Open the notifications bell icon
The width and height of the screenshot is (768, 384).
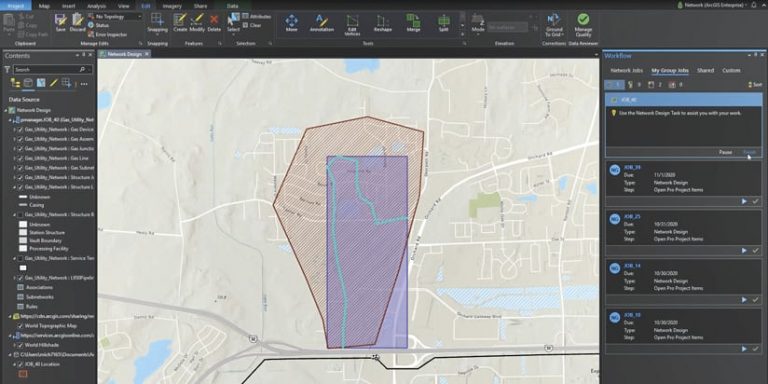coord(754,5)
